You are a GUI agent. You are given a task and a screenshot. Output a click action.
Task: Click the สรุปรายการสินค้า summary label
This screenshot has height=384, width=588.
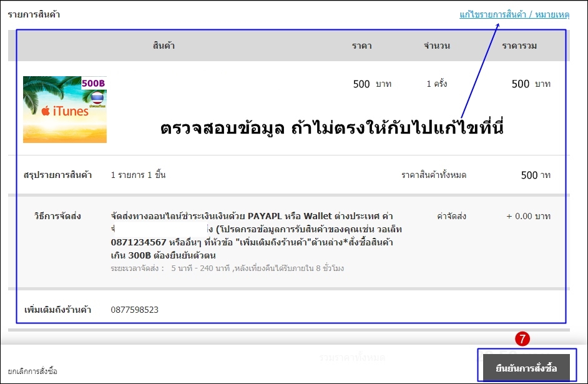57,175
